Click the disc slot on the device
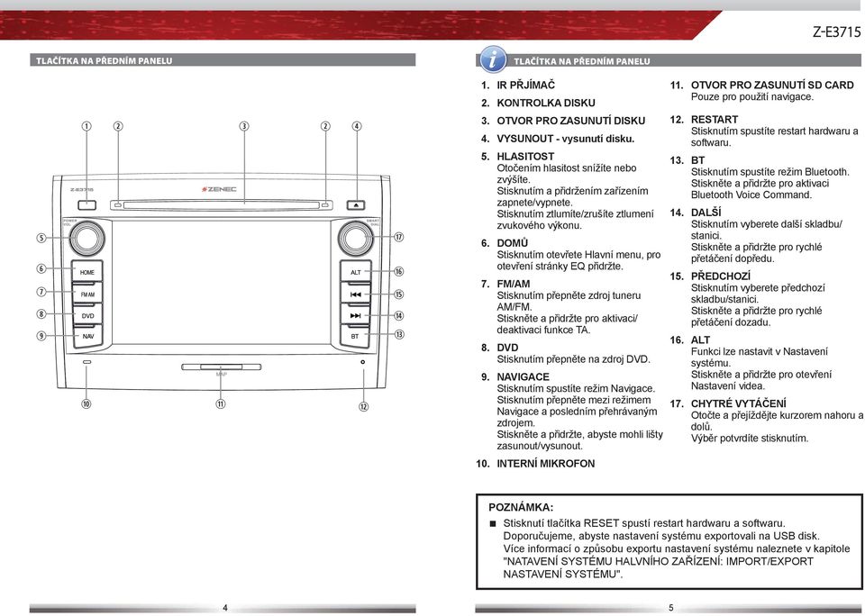 coord(222,205)
